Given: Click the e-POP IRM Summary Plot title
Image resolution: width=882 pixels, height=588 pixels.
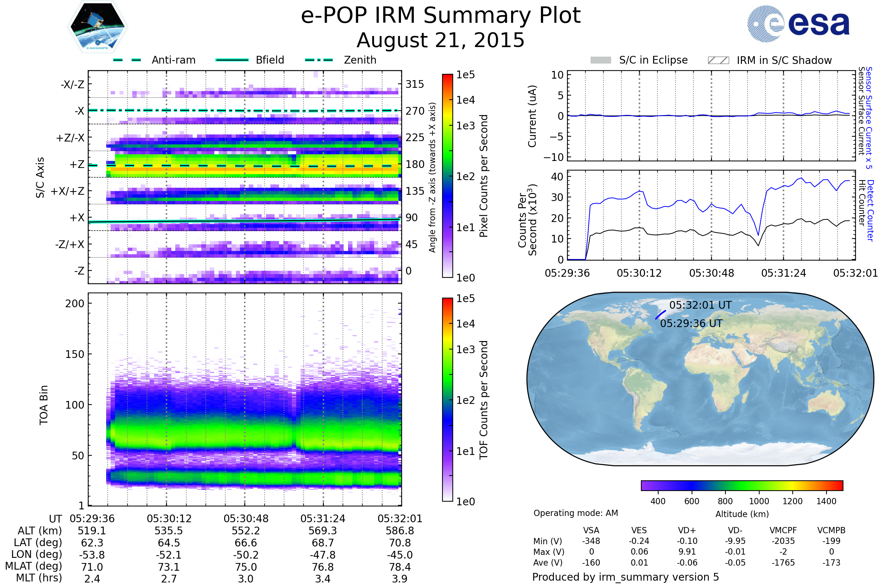Looking at the screenshot, I should pos(441,16).
